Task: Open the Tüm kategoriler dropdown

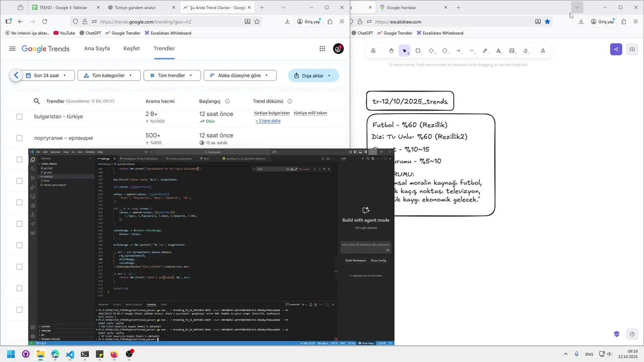Action: pyautogui.click(x=108, y=75)
